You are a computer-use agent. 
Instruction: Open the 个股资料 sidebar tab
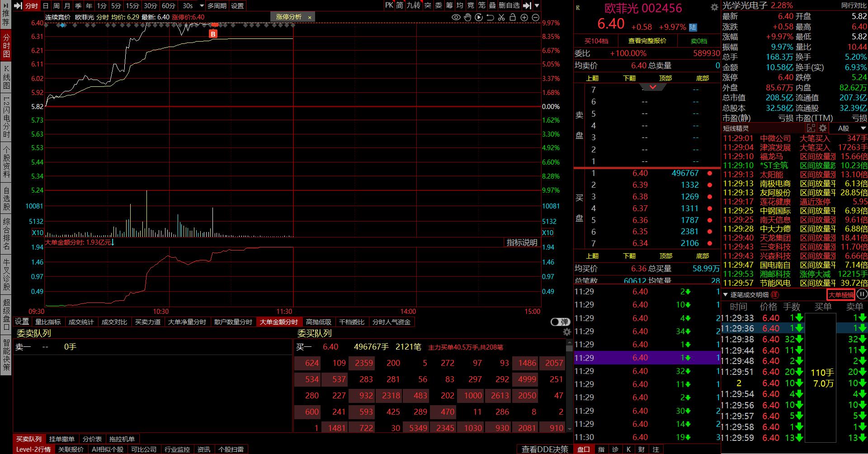coord(6,161)
